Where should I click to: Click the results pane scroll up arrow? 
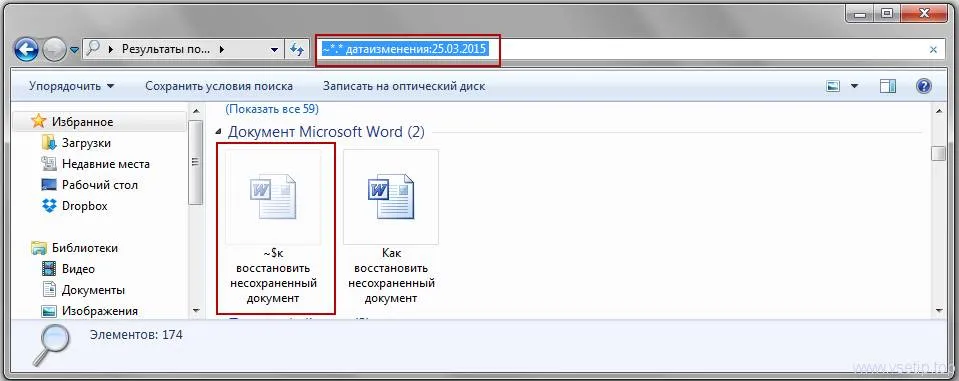coord(938,111)
